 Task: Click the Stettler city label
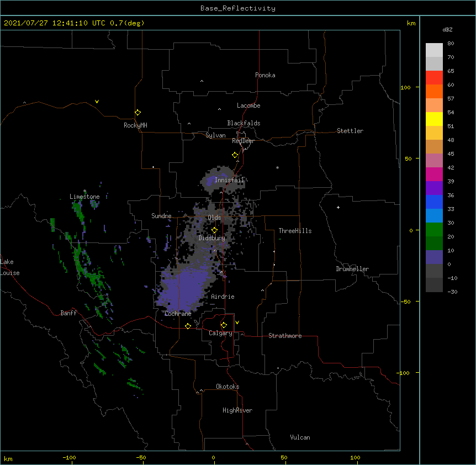point(350,131)
